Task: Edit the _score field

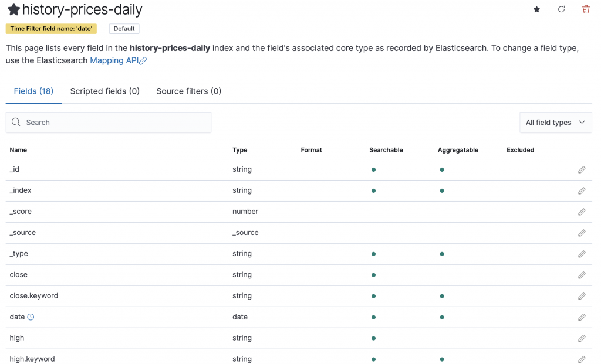Action: pos(582,212)
